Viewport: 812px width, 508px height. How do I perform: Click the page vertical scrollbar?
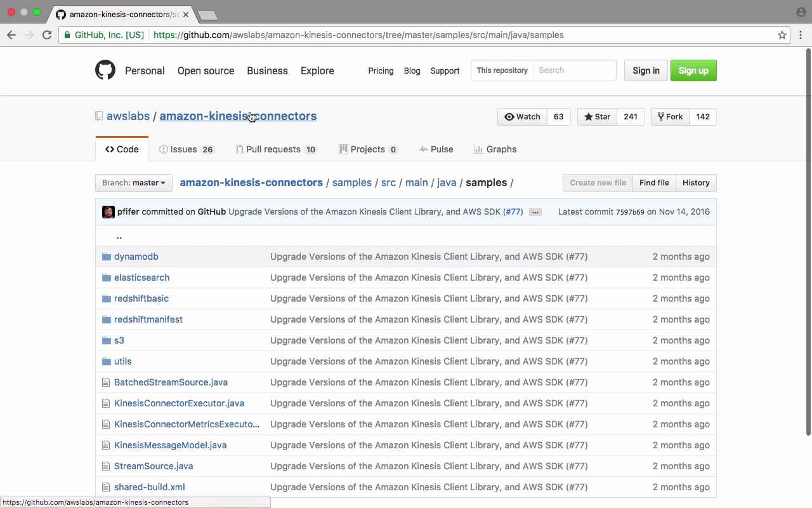click(808, 241)
